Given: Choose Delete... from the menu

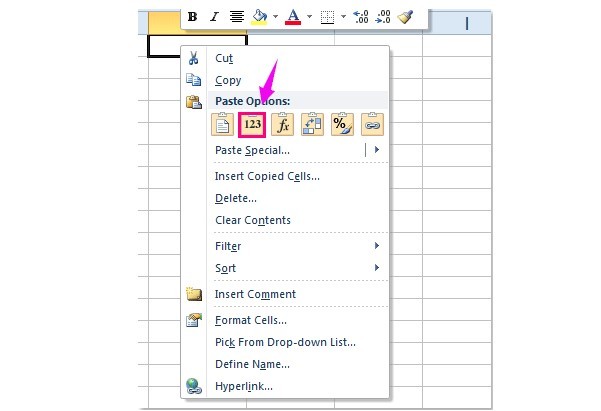Looking at the screenshot, I should tap(236, 198).
